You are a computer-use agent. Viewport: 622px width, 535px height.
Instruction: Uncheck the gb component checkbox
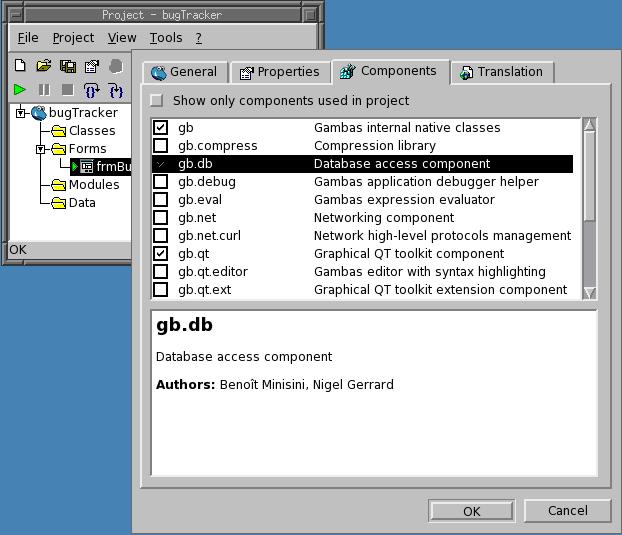(160, 128)
